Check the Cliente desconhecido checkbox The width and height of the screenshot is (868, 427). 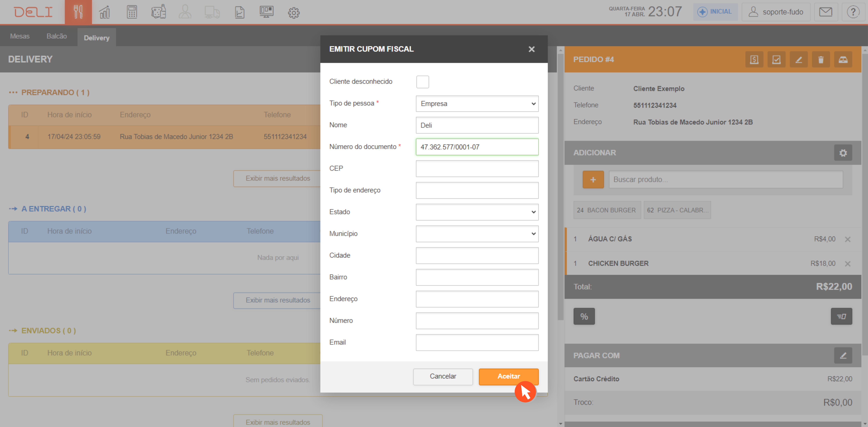tap(422, 82)
